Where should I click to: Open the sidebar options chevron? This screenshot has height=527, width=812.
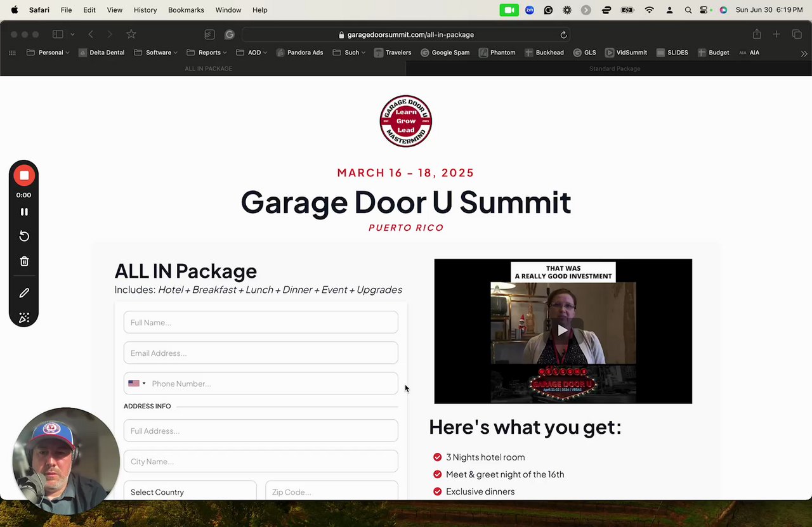(x=72, y=34)
